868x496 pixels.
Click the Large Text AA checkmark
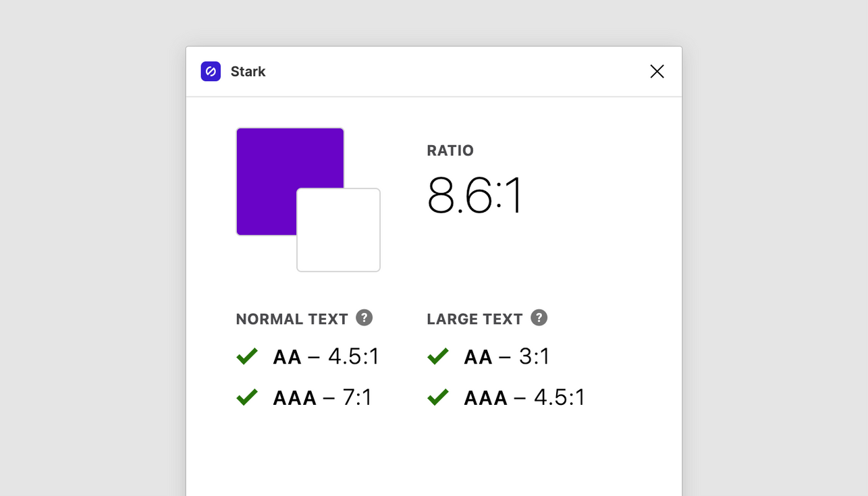coord(438,356)
